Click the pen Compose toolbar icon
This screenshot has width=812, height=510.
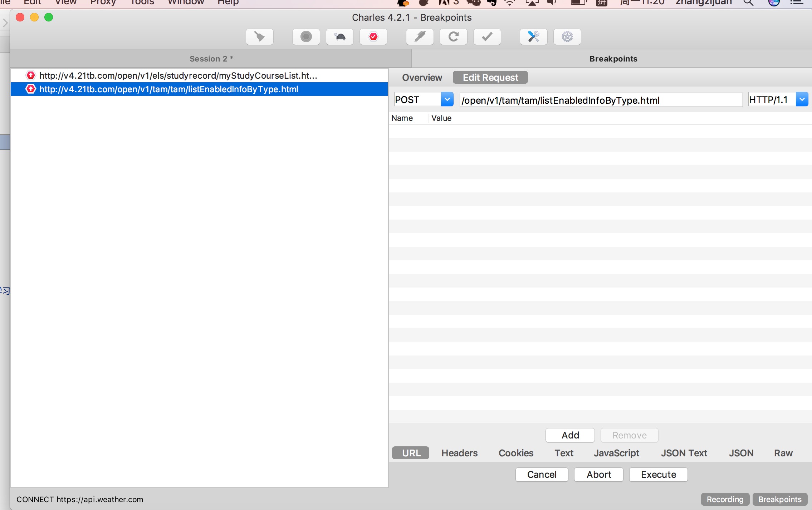click(420, 37)
